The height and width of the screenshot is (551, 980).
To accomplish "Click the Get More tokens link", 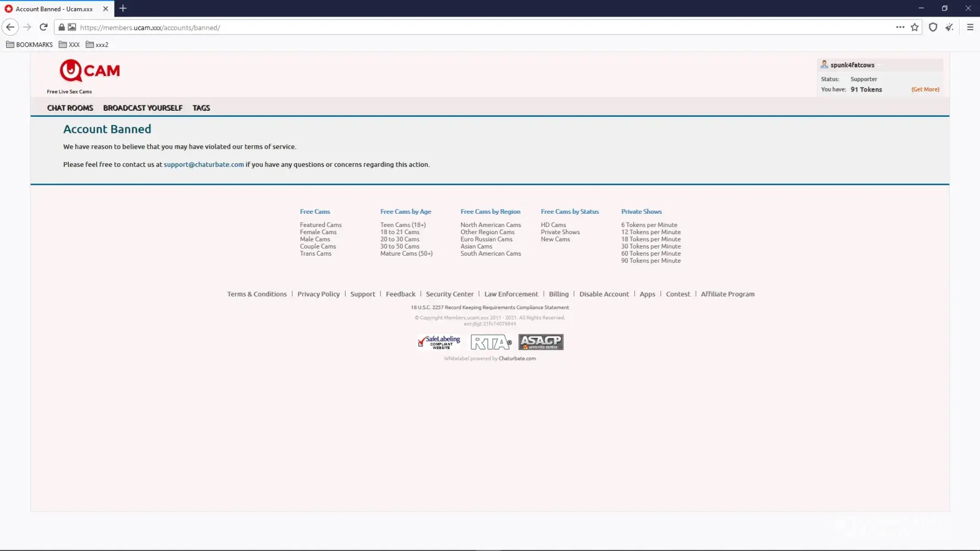I will coord(925,89).
